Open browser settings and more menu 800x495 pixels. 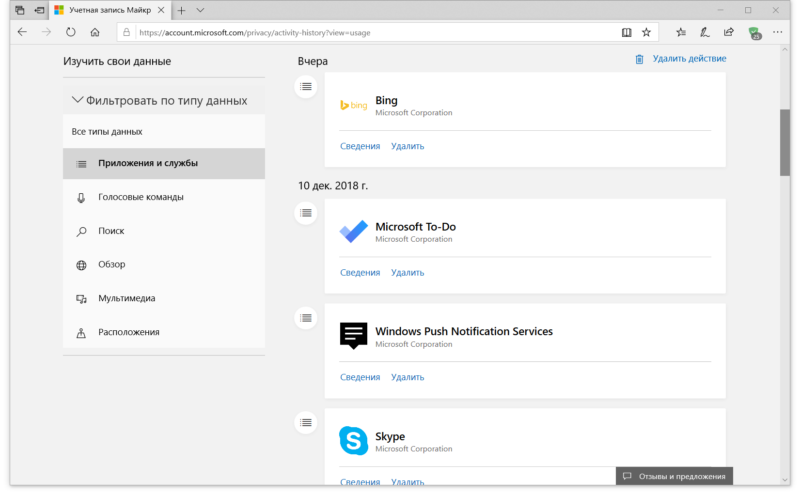pos(777,32)
